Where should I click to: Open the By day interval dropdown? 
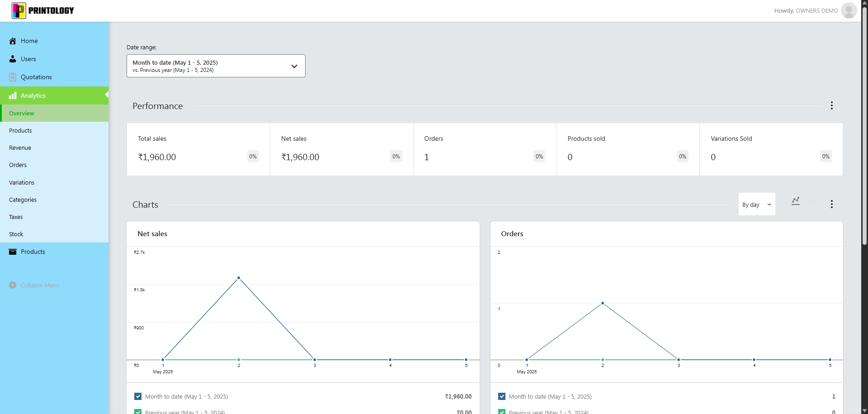click(757, 205)
